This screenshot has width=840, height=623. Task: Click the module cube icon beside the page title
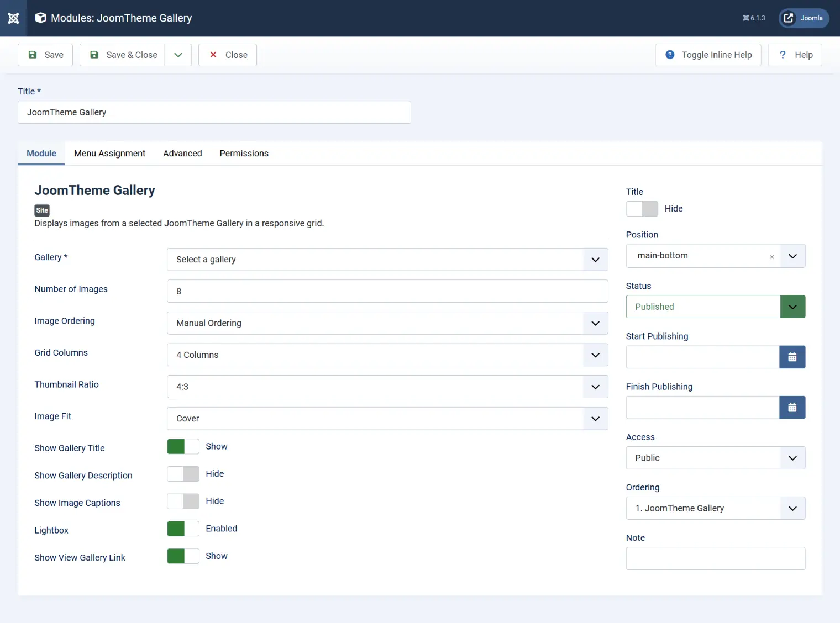(x=40, y=18)
